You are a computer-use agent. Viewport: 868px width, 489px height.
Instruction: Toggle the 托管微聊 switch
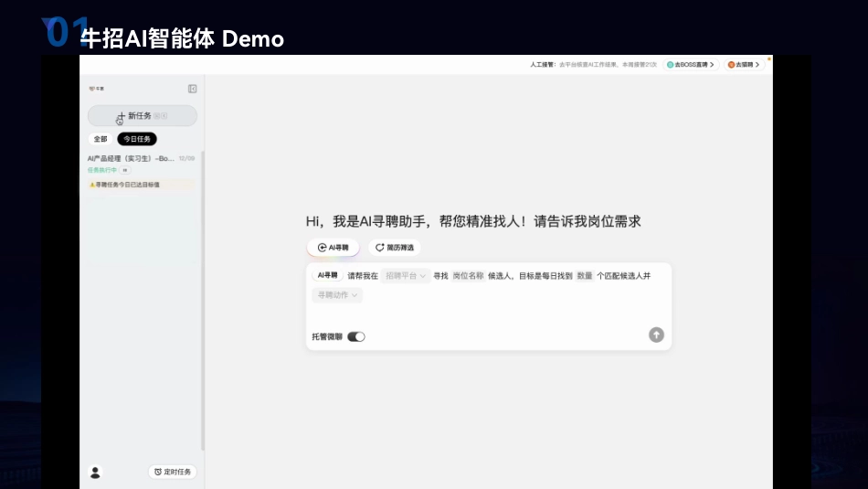point(356,336)
